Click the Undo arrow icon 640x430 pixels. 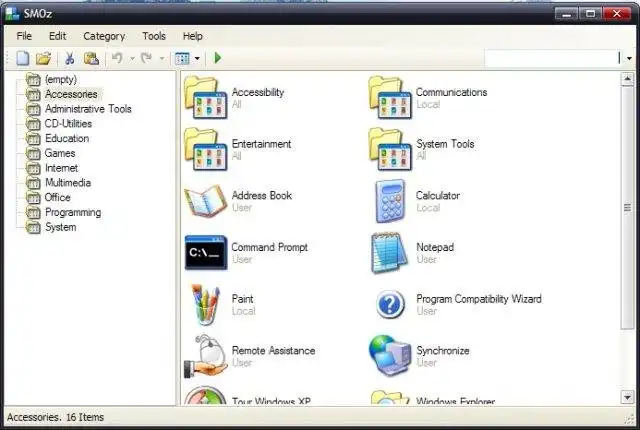point(117,58)
